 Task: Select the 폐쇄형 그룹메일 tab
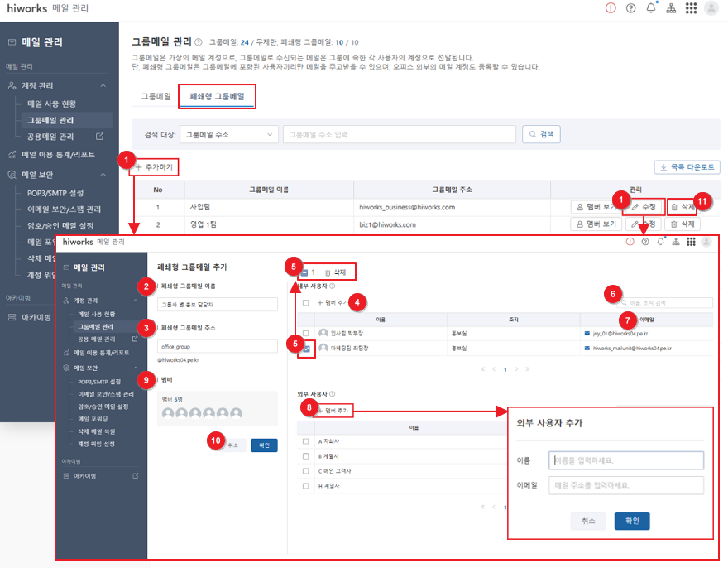click(218, 96)
